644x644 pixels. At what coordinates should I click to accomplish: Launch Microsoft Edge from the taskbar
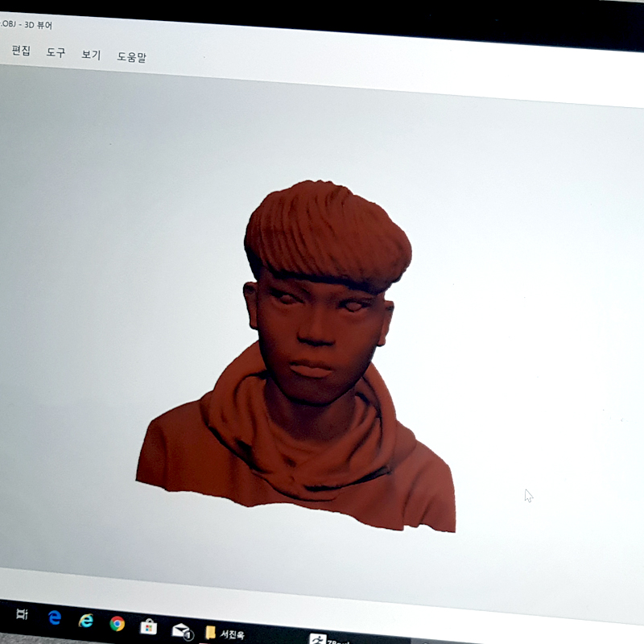click(54, 617)
